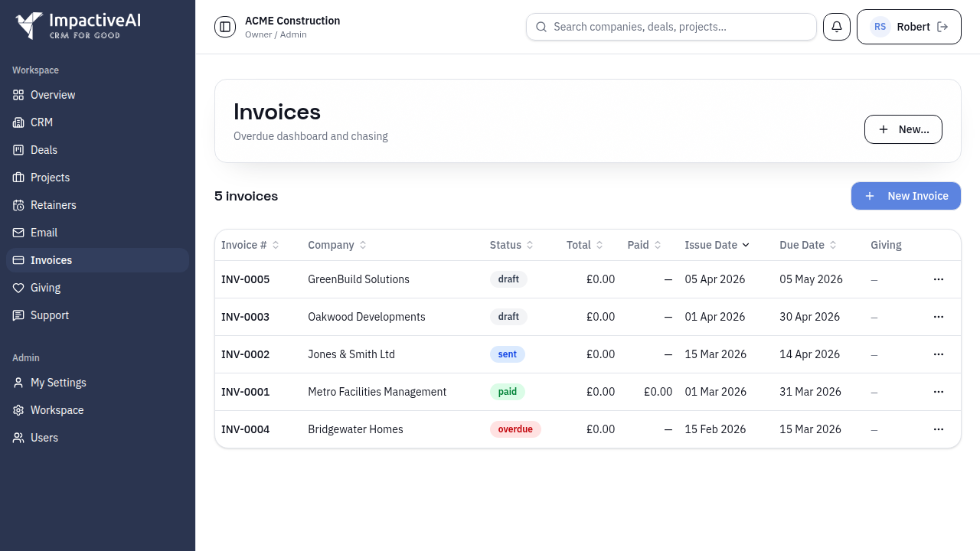Open Support via its sidebar icon
This screenshot has height=551, width=980.
coord(17,315)
